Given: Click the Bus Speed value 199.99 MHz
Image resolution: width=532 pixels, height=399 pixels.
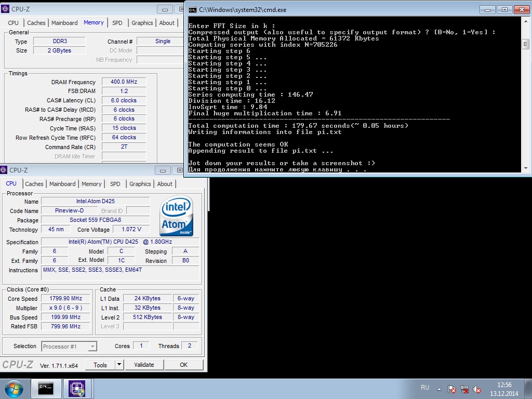Looking at the screenshot, I should point(65,317).
